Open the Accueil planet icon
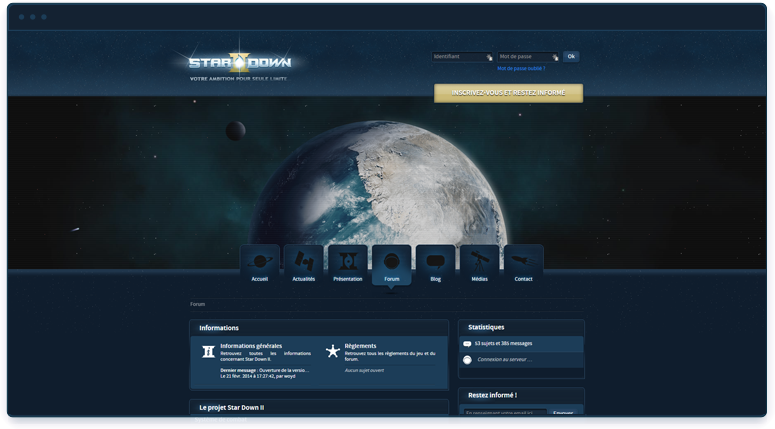 (259, 260)
